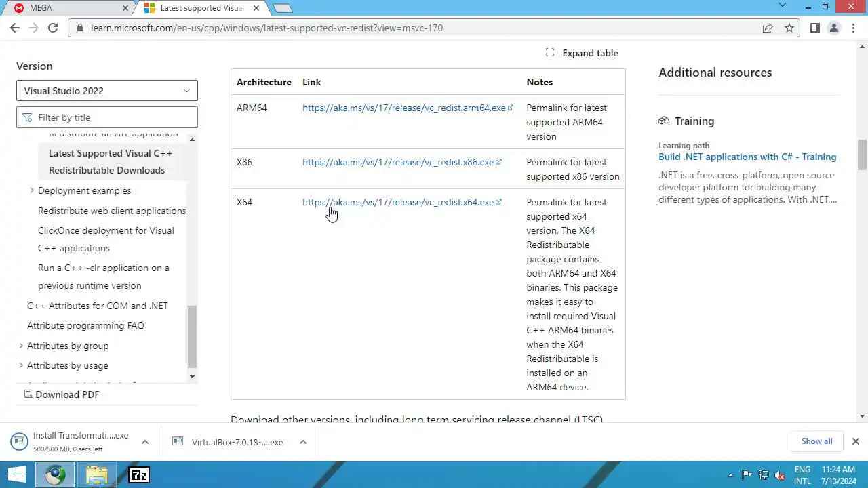Open a new browser tab
The height and width of the screenshot is (488, 868).
[x=282, y=8]
